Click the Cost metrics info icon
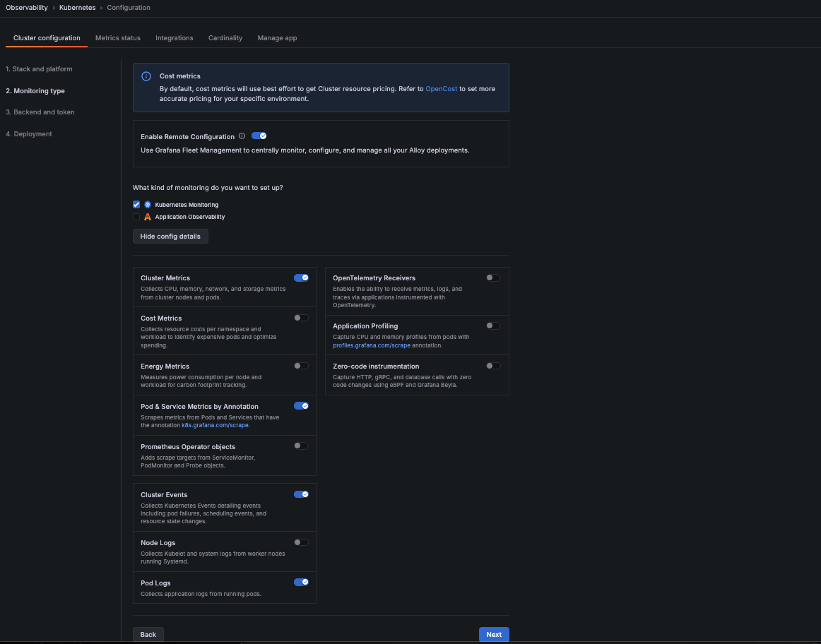821x644 pixels. tap(146, 76)
